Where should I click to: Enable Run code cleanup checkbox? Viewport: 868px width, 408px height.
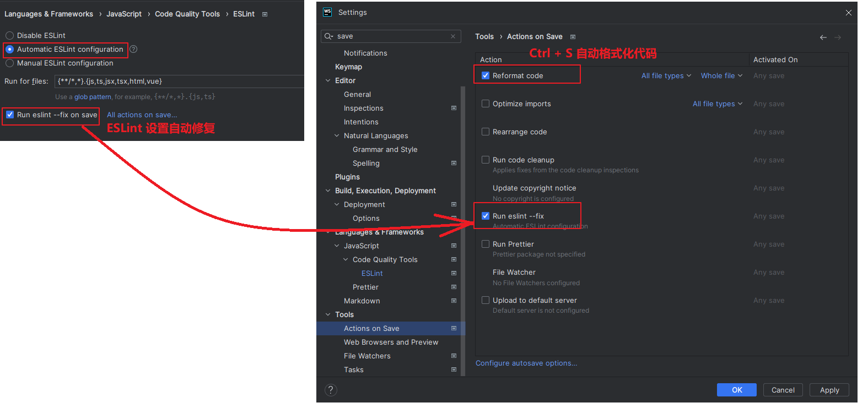(x=486, y=160)
